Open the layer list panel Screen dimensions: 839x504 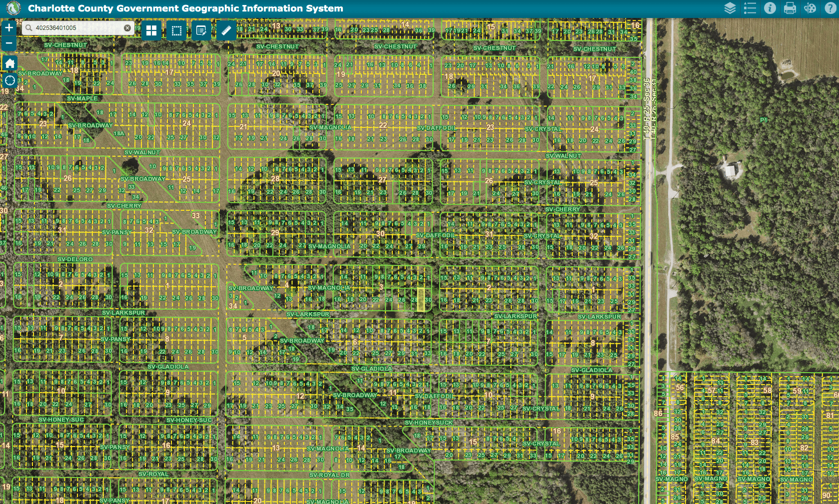coord(730,8)
